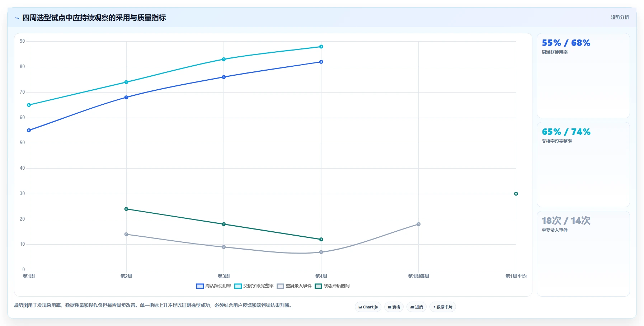Viewport: 644px width, 326px height.
Task: Click the y-axis value 30
Action: [22, 194]
